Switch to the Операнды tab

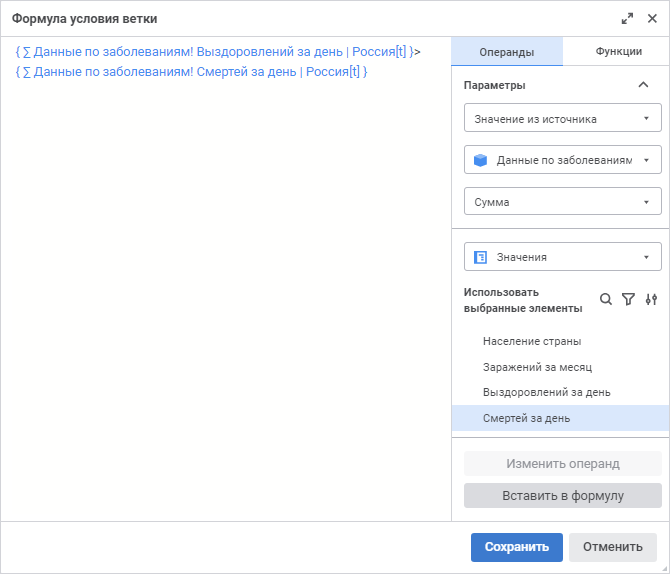pyautogui.click(x=506, y=52)
